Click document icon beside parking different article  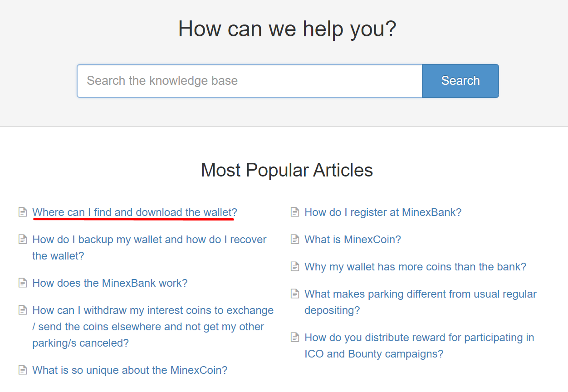coord(295,294)
